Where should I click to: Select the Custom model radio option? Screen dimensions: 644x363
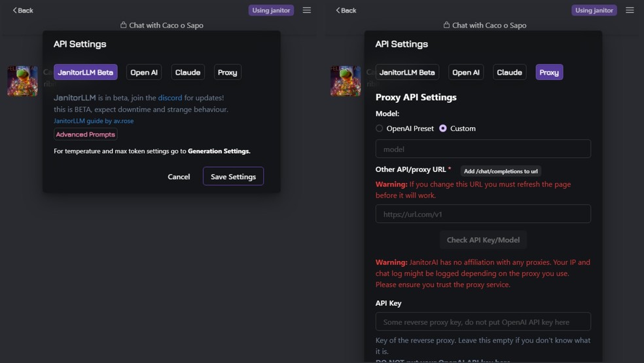[x=443, y=128]
